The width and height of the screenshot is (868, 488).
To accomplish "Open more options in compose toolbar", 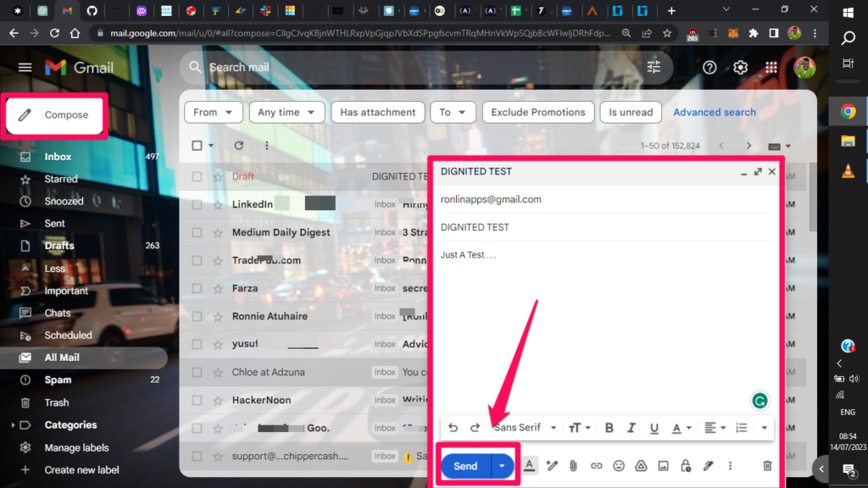I will (x=730, y=466).
